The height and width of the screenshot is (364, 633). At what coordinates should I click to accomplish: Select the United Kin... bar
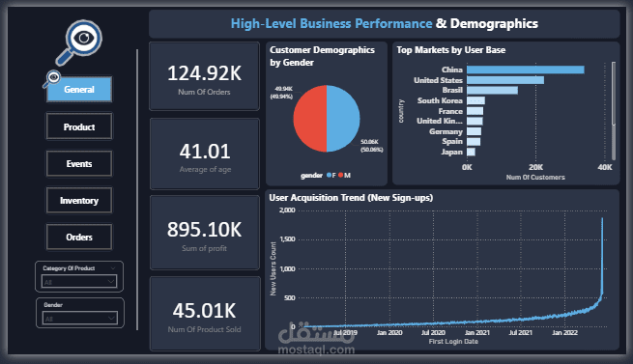point(475,121)
